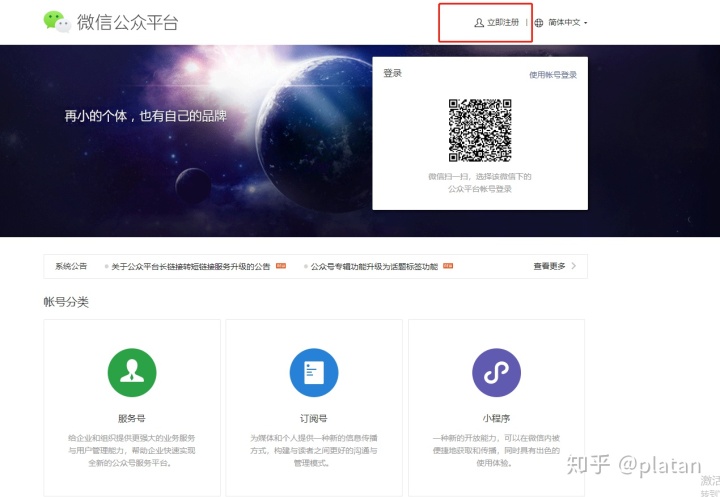
Task: Click the 服务号 description starting 给企业和组织
Action: pos(132,451)
